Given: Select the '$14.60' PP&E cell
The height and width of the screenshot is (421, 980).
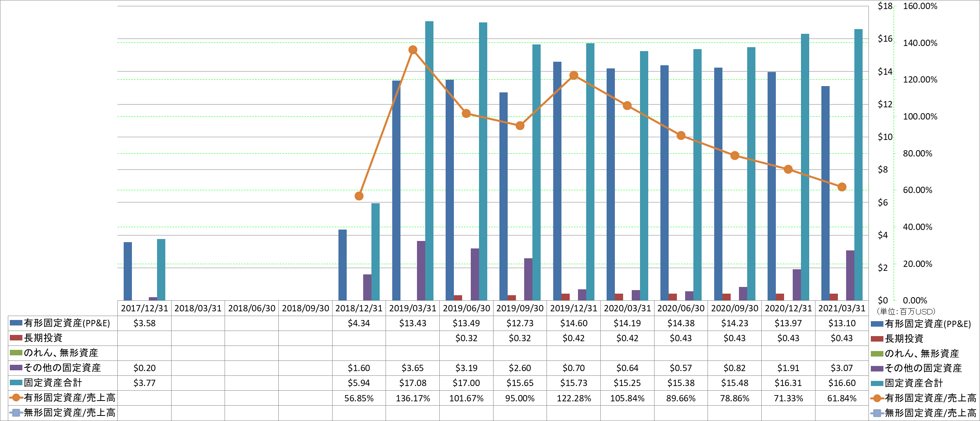Looking at the screenshot, I should 574,323.
